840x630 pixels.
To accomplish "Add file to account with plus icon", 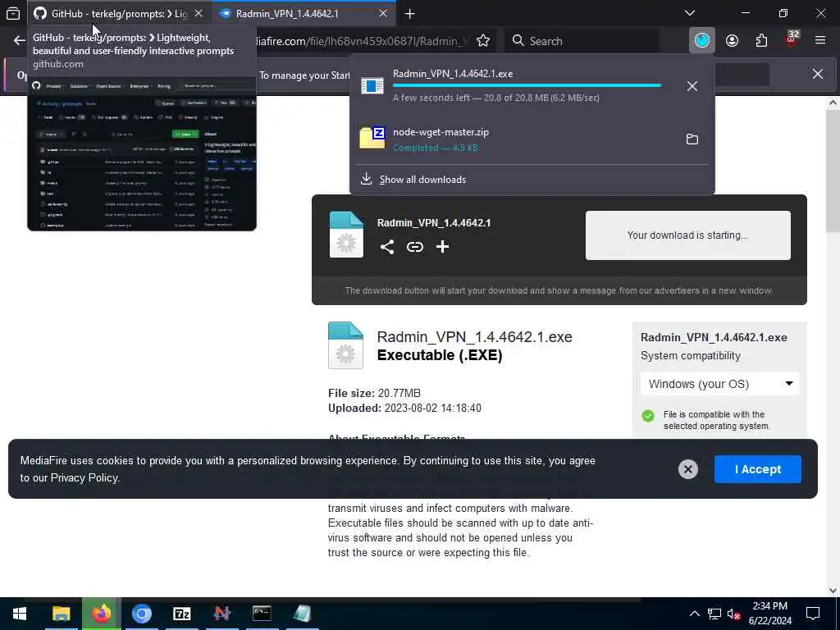I will click(x=442, y=247).
